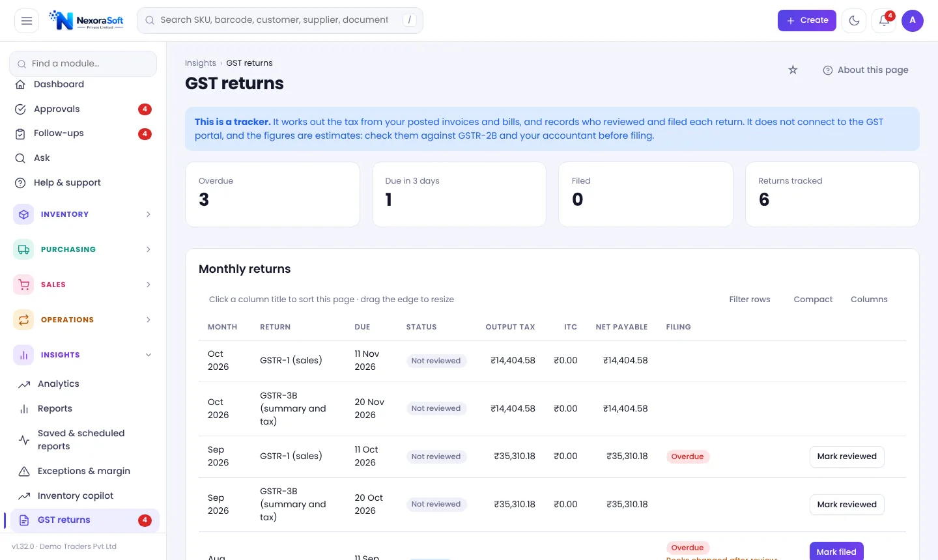The width and height of the screenshot is (938, 560).
Task: Sort by Net Payable column
Action: coord(621,327)
